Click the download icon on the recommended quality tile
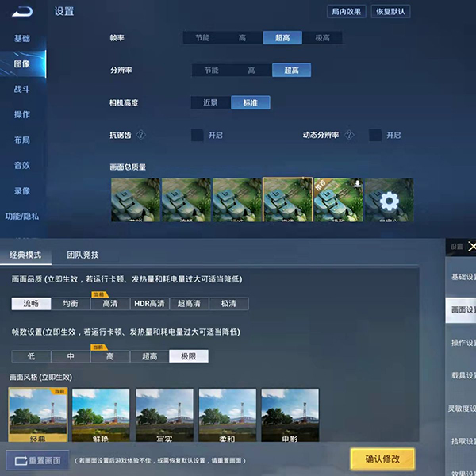This screenshot has width=476, height=476. click(x=358, y=183)
